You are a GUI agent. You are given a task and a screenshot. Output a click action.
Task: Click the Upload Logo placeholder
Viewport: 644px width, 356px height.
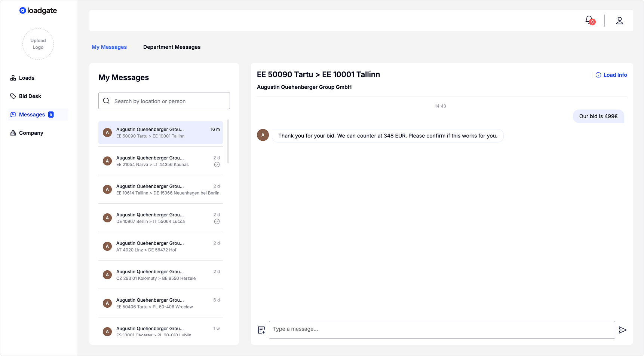(38, 44)
